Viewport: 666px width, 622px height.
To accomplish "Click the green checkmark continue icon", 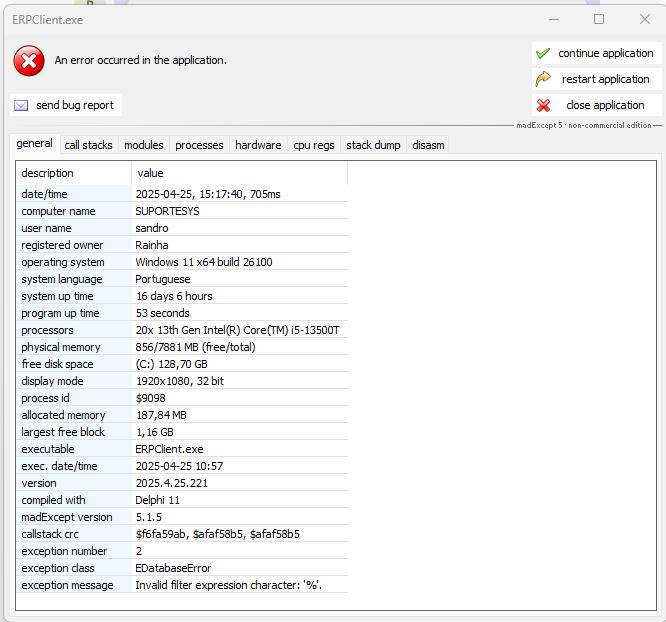I will 543,54.
